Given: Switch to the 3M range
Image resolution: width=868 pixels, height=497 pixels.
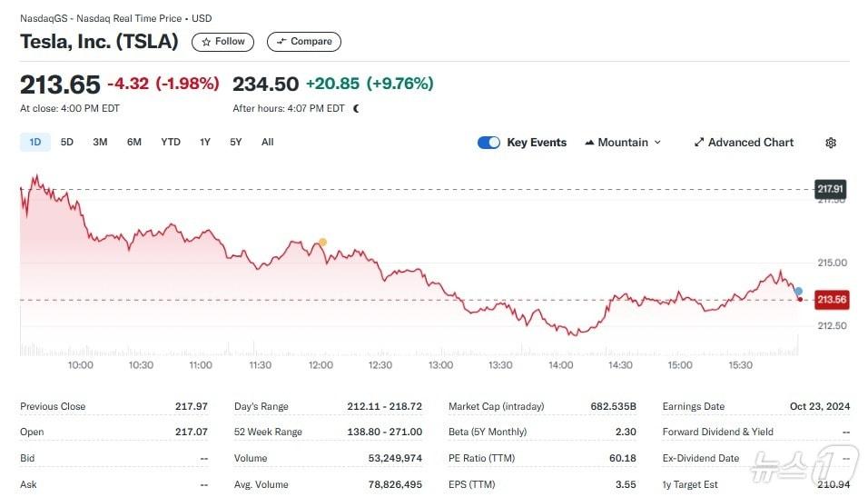Looking at the screenshot, I should (x=100, y=142).
